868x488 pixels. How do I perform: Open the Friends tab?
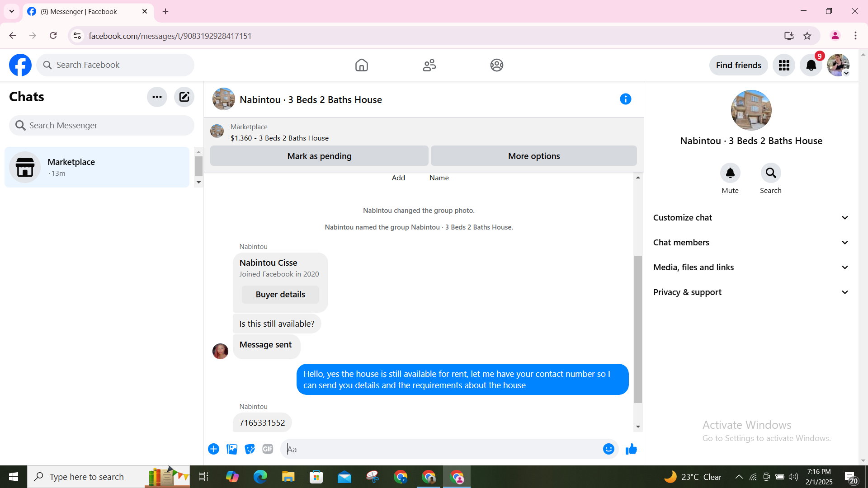click(x=429, y=65)
